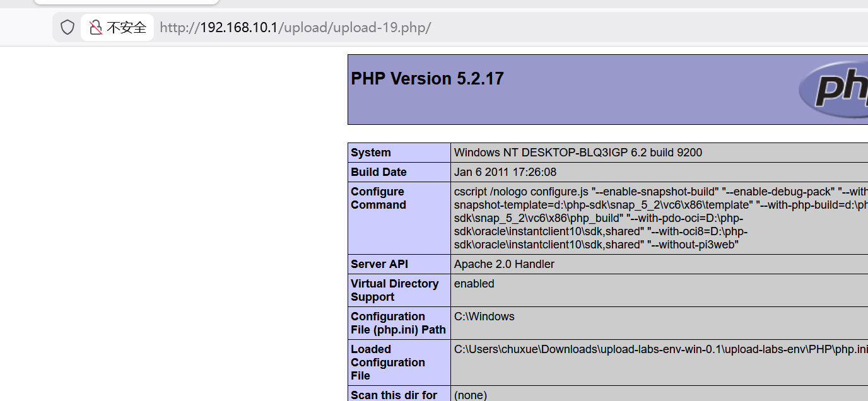Click the System row label
The height and width of the screenshot is (401, 868).
click(x=371, y=153)
